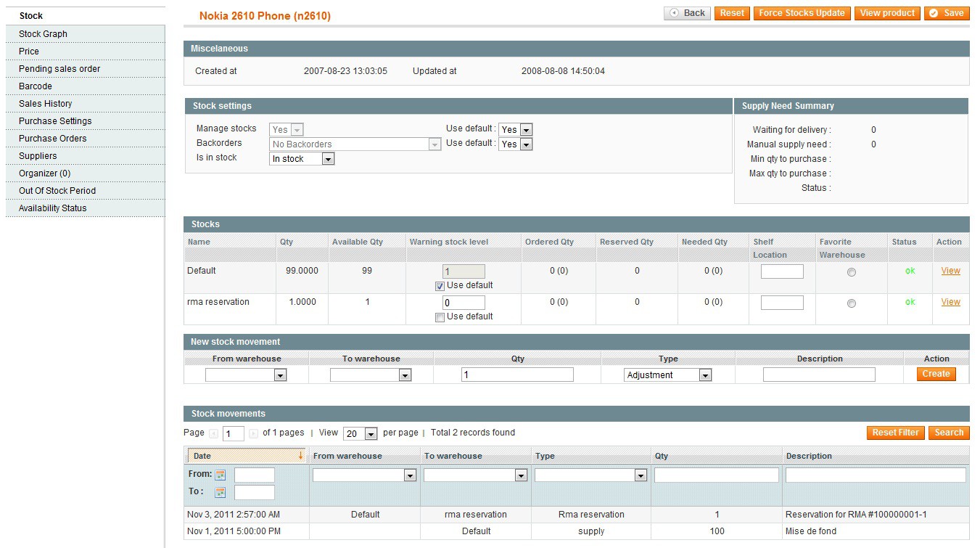
Task: Open Use default dropdown for Manage stocks
Action: [516, 130]
